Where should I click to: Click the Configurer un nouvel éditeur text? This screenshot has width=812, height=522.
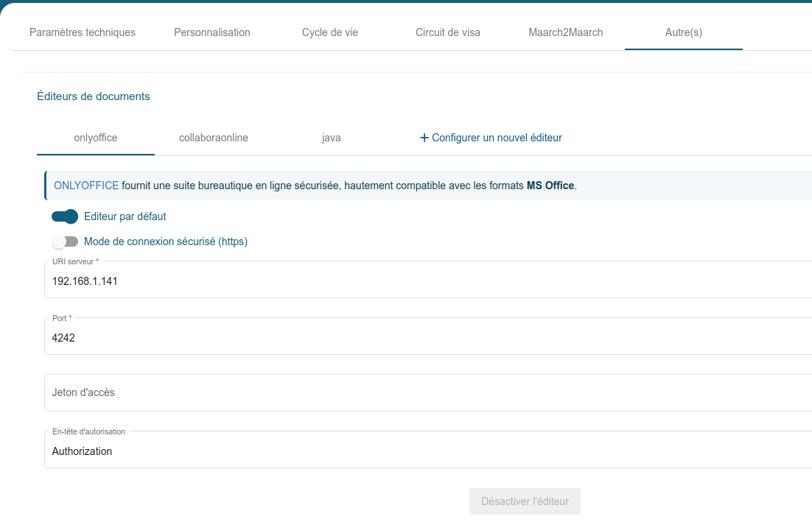pos(497,138)
